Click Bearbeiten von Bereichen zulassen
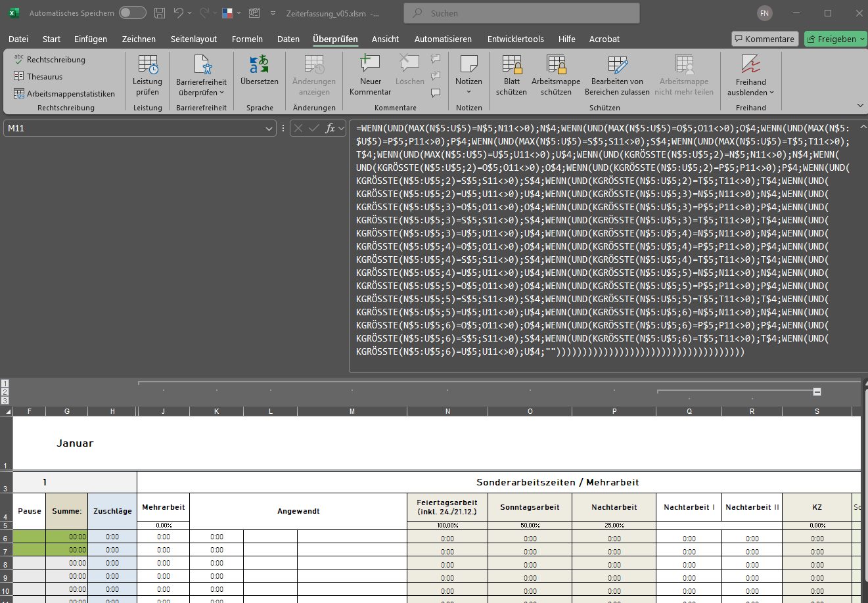This screenshot has height=603, width=868. pyautogui.click(x=617, y=75)
